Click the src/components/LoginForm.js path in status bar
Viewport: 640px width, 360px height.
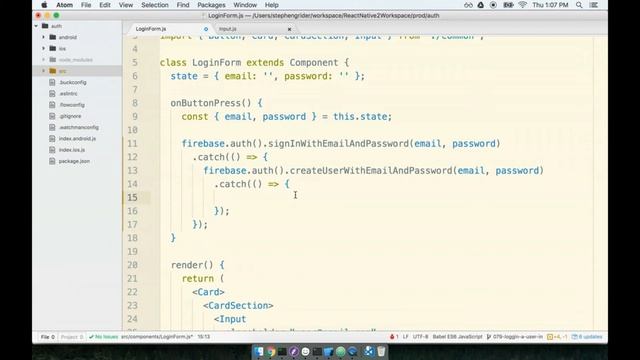[157, 337]
